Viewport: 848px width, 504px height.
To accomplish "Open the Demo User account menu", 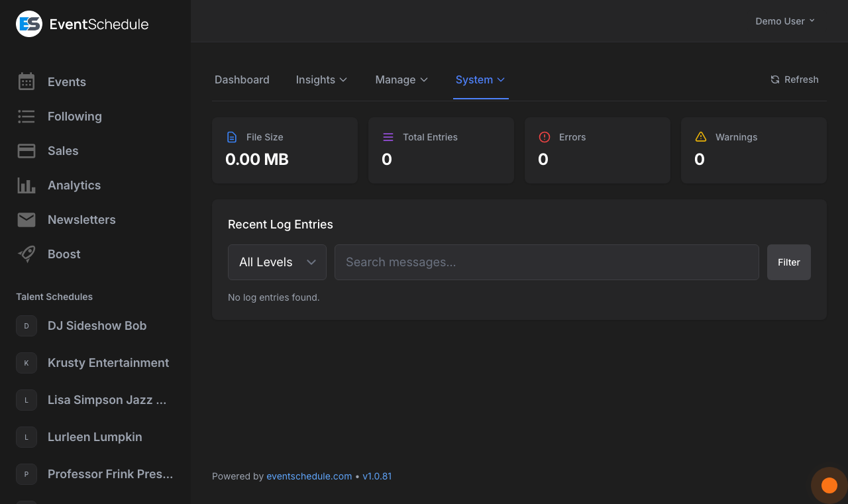I will click(x=785, y=21).
